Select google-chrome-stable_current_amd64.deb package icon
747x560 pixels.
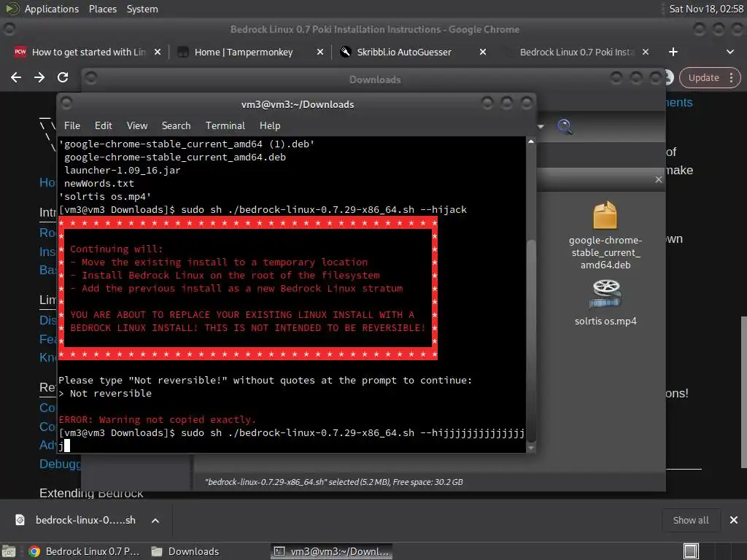605,215
